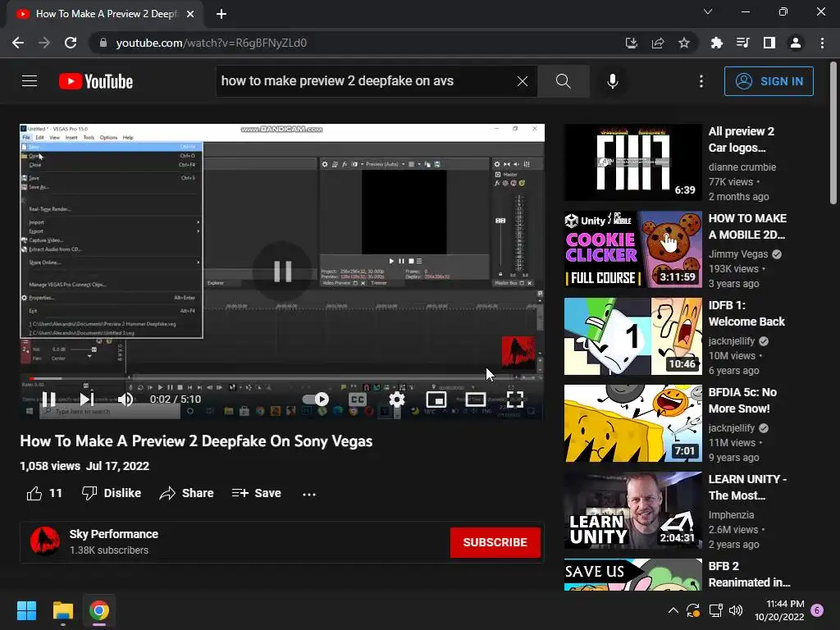Open the taskbar clock and date
The width and height of the screenshot is (840, 630).
(779, 610)
